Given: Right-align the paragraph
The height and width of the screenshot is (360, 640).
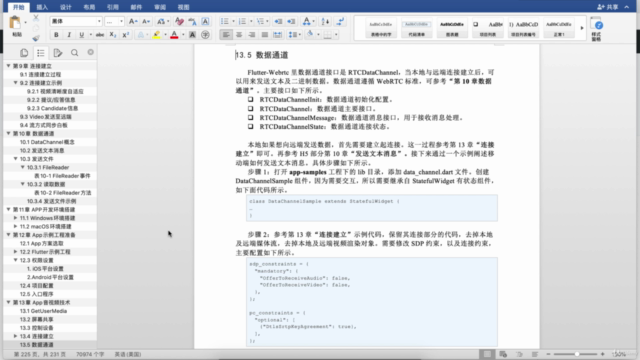Looking at the screenshot, I should pyautogui.click(x=252, y=35).
